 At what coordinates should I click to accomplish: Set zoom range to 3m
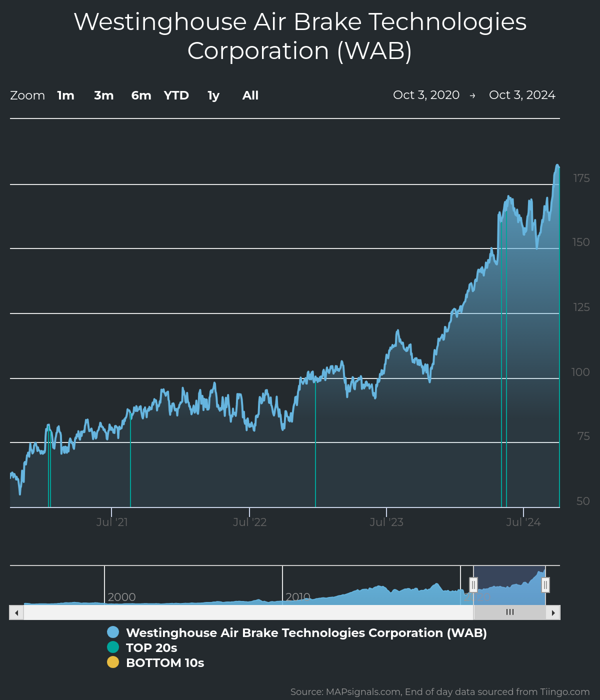tap(104, 95)
